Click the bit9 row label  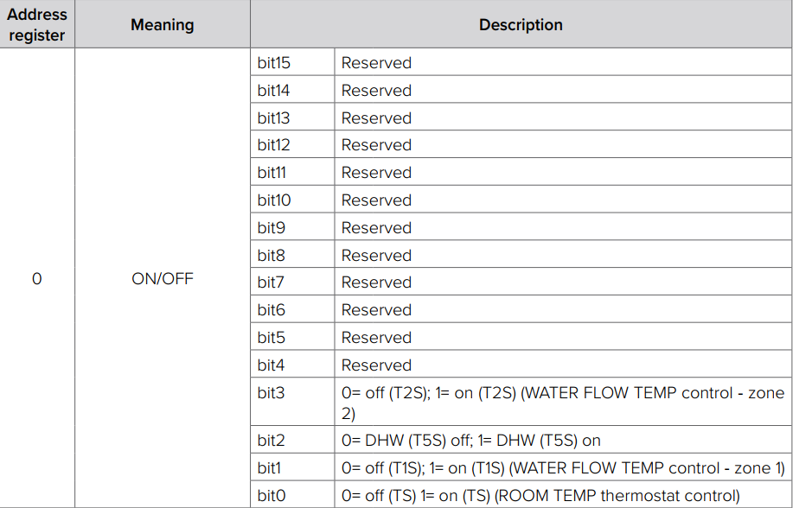pos(272,227)
